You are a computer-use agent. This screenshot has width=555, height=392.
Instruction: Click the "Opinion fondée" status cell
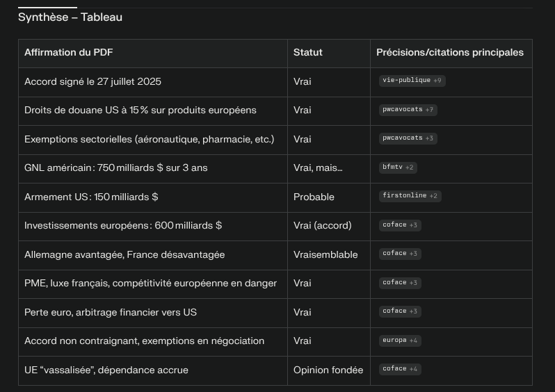(x=328, y=370)
